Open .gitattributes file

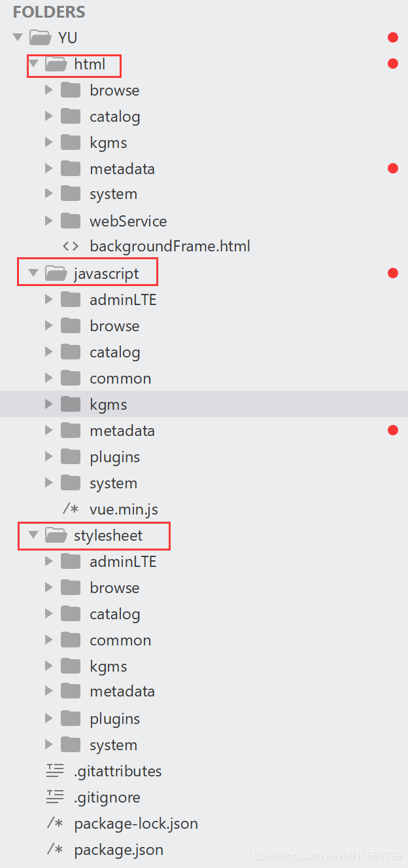coord(118,771)
